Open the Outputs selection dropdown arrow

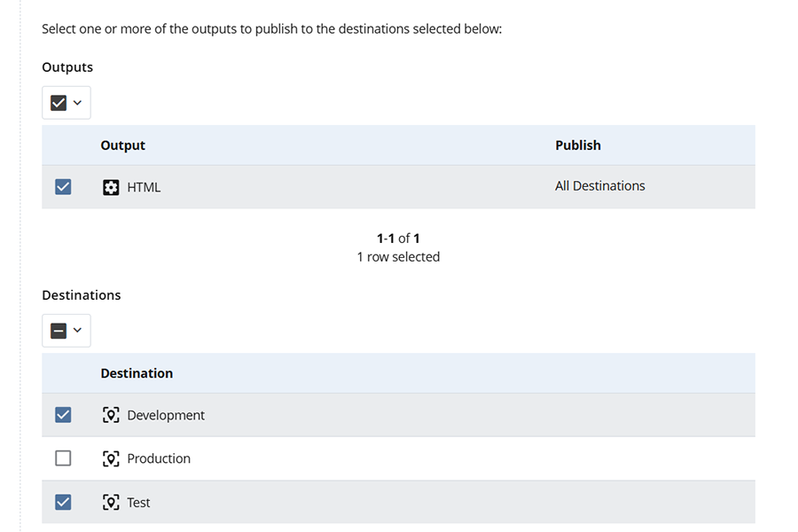click(78, 103)
